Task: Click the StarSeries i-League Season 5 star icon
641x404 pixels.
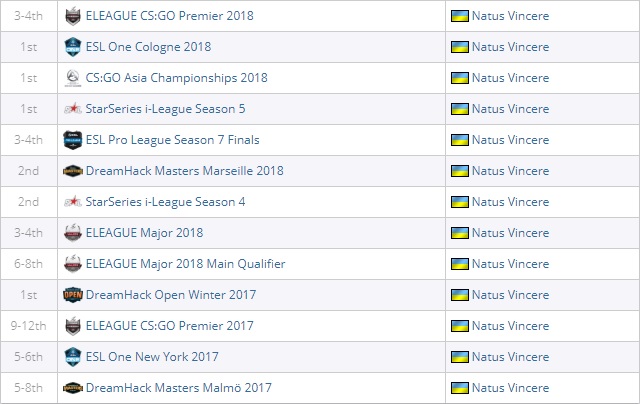Action: pos(73,109)
